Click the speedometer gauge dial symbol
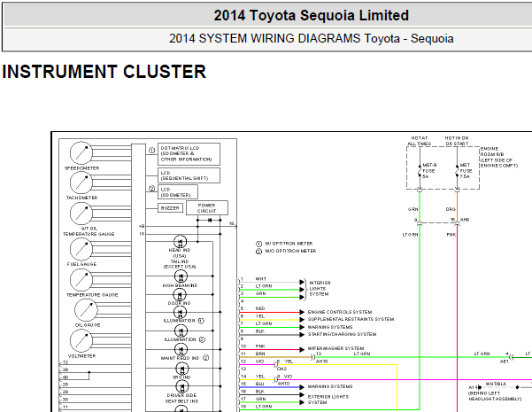The height and width of the screenshot is (412, 532). 81,153
